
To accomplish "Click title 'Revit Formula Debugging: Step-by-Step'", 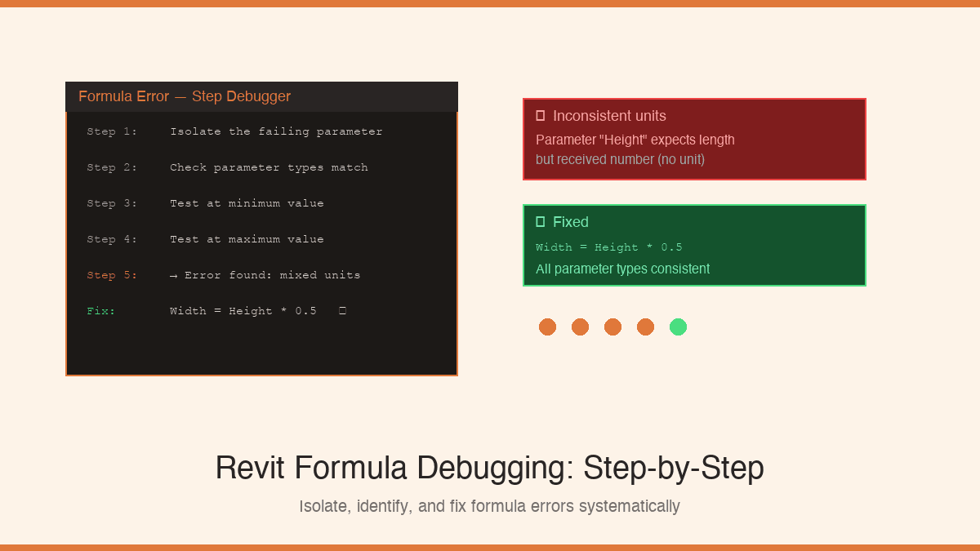I will click(x=490, y=469).
